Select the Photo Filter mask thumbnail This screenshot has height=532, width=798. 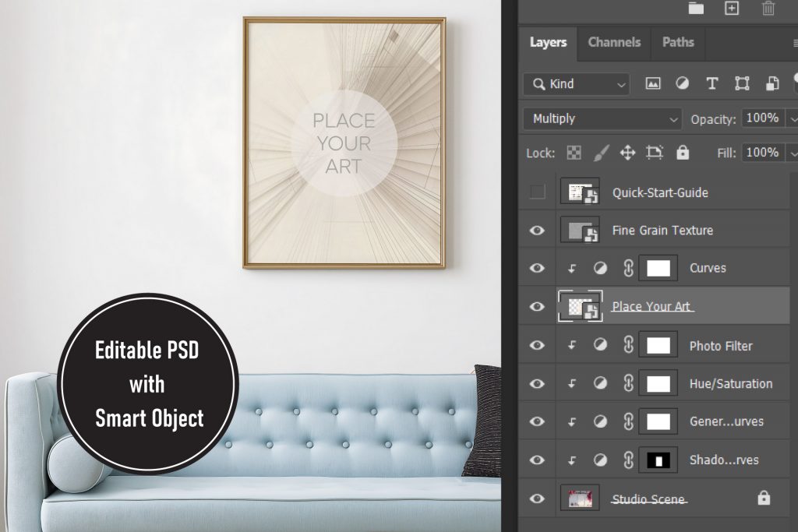click(x=658, y=345)
